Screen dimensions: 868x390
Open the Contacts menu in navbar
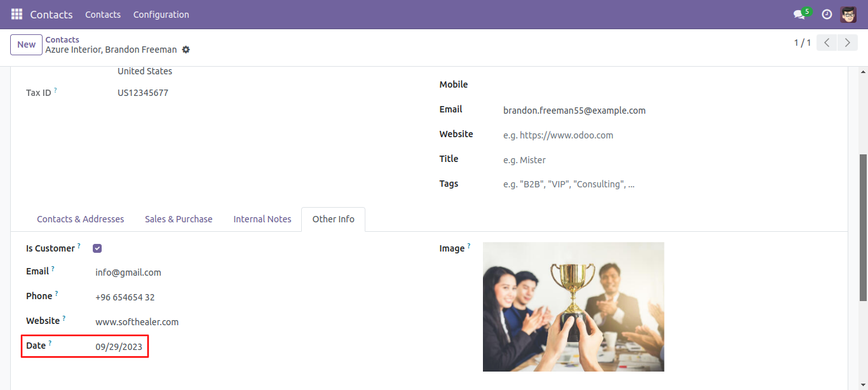point(103,14)
